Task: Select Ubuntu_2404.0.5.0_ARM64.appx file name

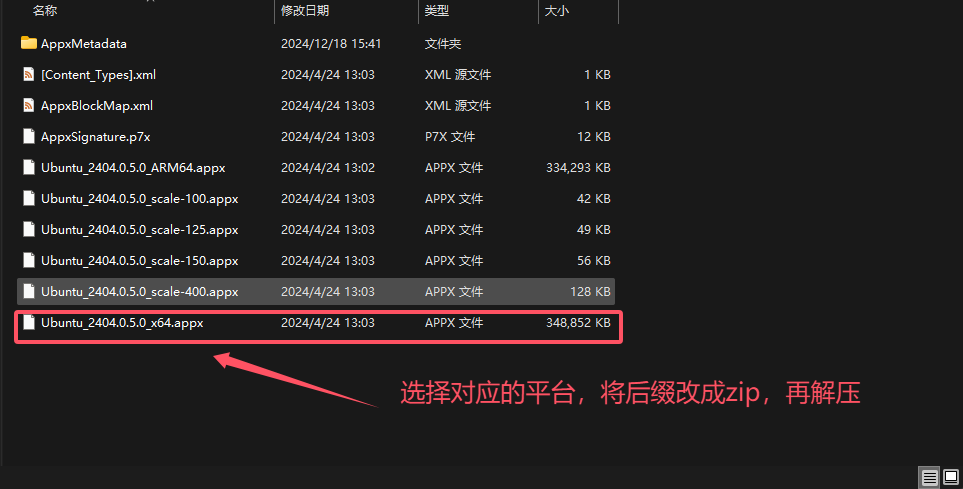Action: [x=133, y=168]
